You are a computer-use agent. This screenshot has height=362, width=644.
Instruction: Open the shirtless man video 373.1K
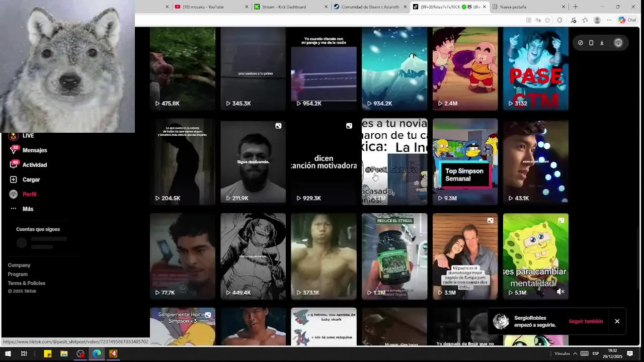324,256
